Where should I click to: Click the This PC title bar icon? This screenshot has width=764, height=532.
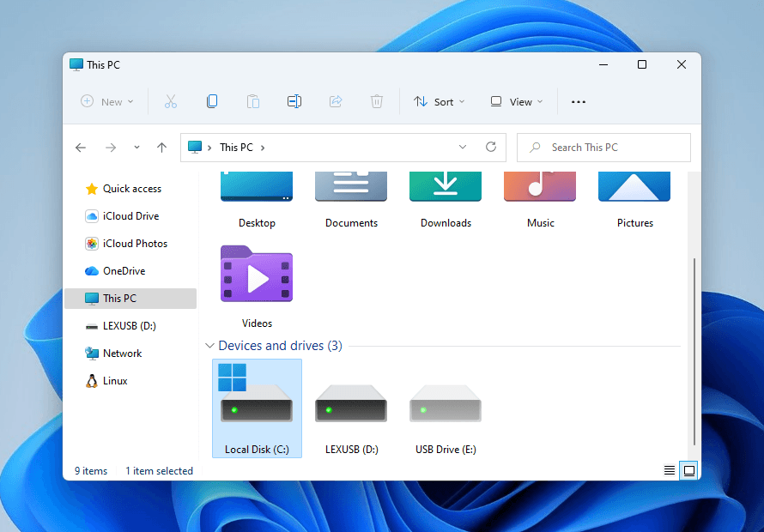[x=76, y=65]
